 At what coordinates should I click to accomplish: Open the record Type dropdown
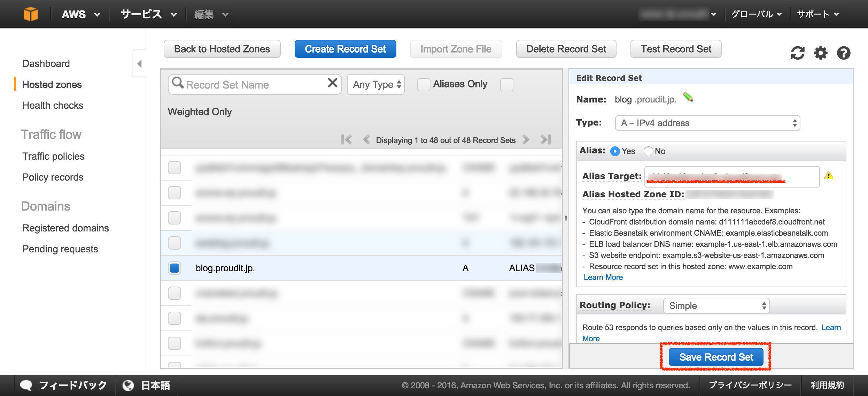(707, 123)
